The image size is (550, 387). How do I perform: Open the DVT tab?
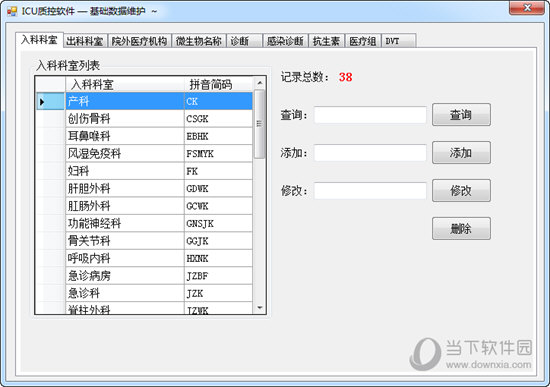coord(399,41)
